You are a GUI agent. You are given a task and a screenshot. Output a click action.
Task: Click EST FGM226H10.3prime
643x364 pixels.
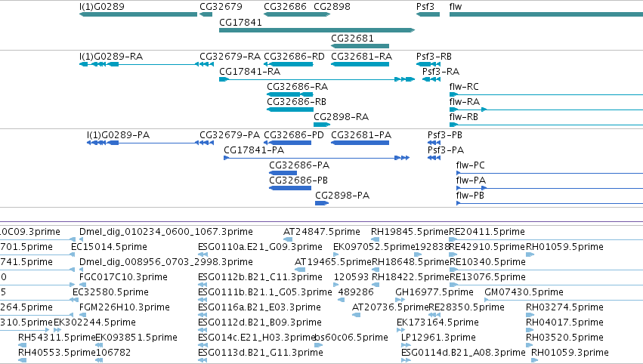click(x=125, y=307)
